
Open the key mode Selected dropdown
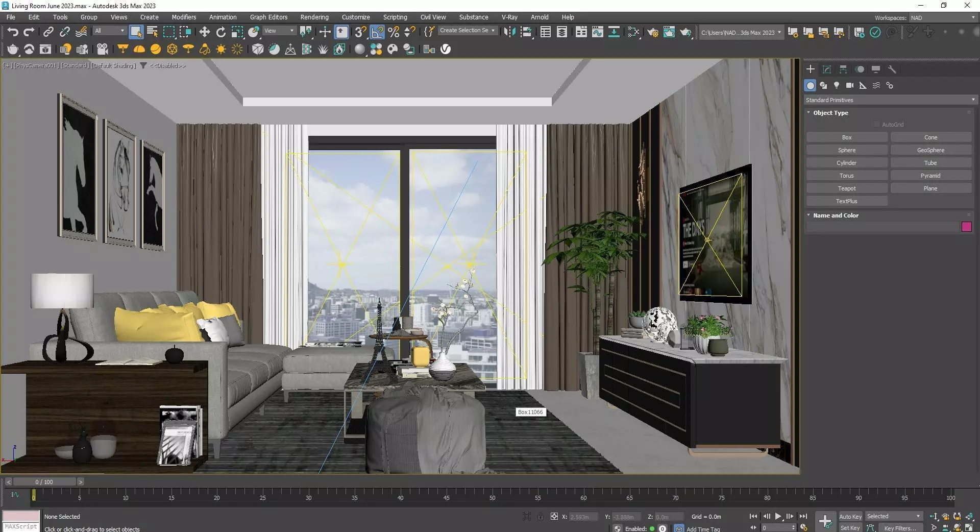tap(893, 516)
